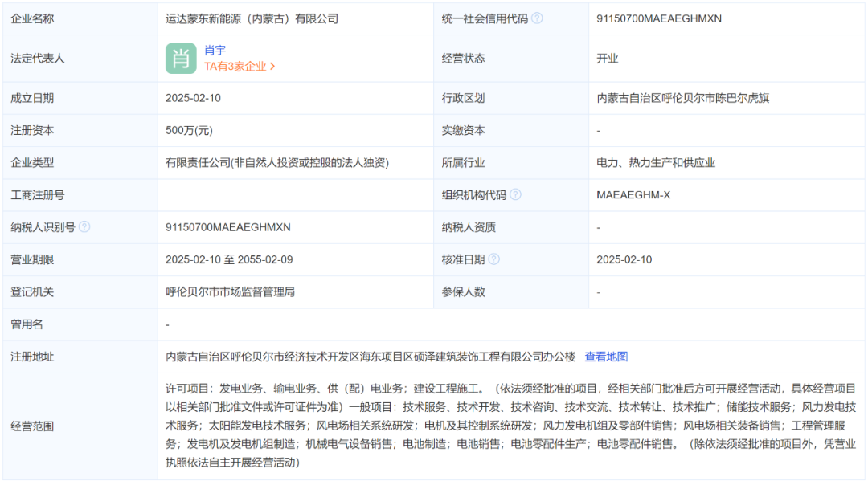This screenshot has width=868, height=485.
Task: Click organization code MAEAEGHM-X
Action: [633, 194]
